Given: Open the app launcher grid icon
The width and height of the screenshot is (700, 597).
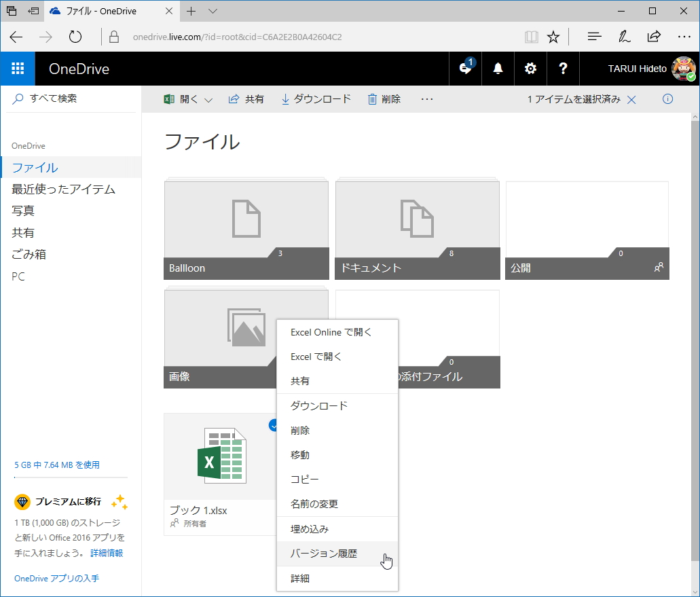Looking at the screenshot, I should 18,68.
